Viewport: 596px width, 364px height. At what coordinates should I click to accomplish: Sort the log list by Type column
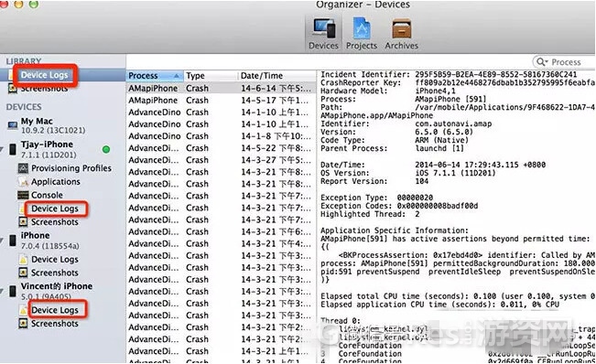[211, 76]
